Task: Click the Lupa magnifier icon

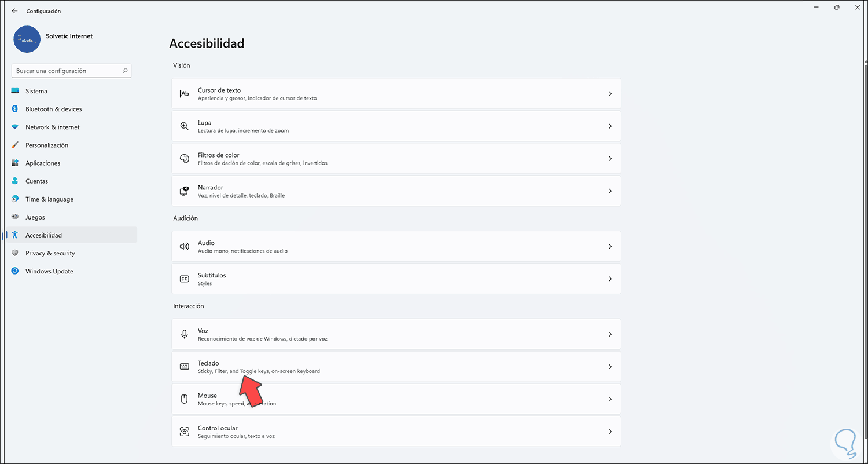Action: pyautogui.click(x=185, y=126)
